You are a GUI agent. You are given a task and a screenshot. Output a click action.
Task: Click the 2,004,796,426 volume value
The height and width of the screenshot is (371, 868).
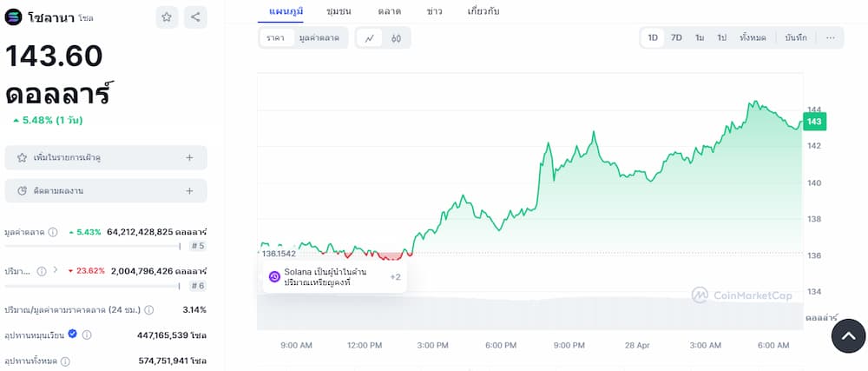tap(159, 271)
